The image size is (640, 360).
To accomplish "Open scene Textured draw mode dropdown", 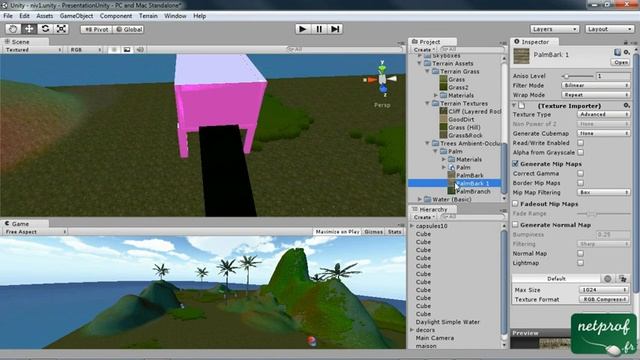I will click(33, 50).
